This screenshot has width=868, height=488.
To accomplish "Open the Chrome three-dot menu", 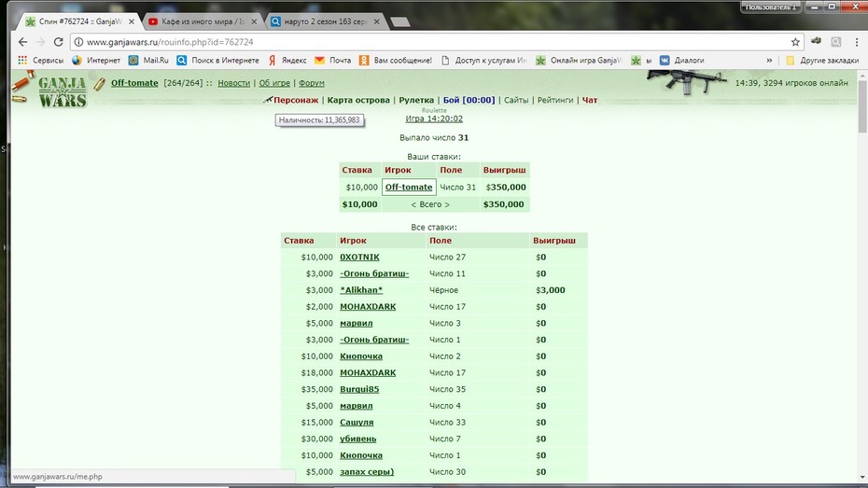I will [857, 42].
